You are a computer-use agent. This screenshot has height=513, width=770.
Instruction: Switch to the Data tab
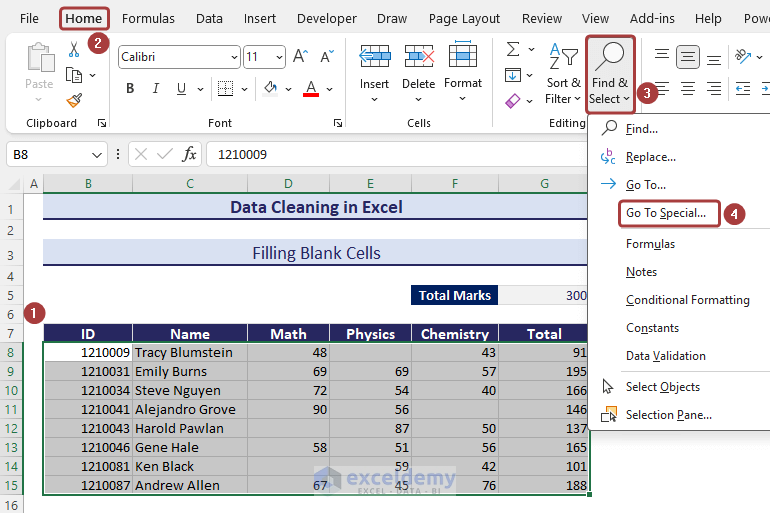pos(209,19)
